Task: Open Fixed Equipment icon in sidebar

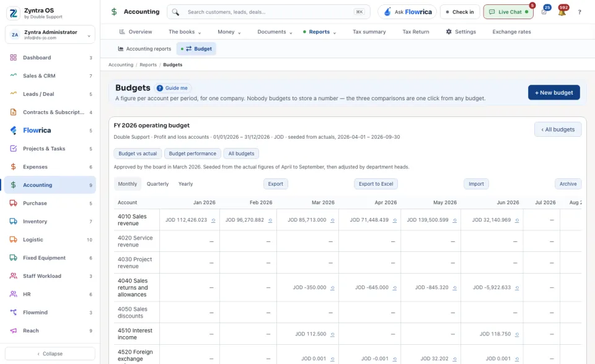Action: (x=13, y=258)
